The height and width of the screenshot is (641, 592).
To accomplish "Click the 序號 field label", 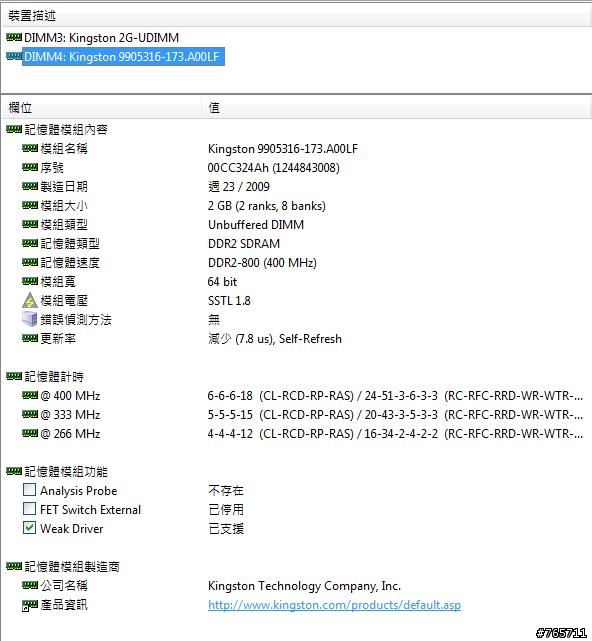I will pyautogui.click(x=52, y=168).
